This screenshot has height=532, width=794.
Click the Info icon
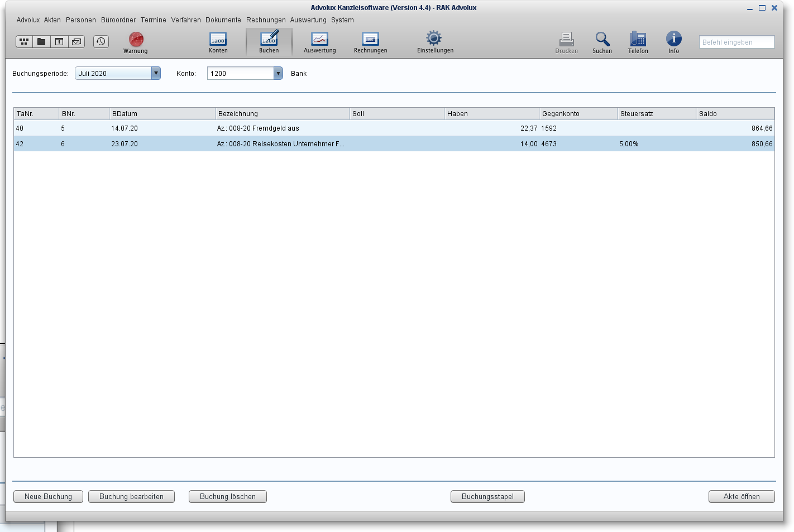point(674,42)
